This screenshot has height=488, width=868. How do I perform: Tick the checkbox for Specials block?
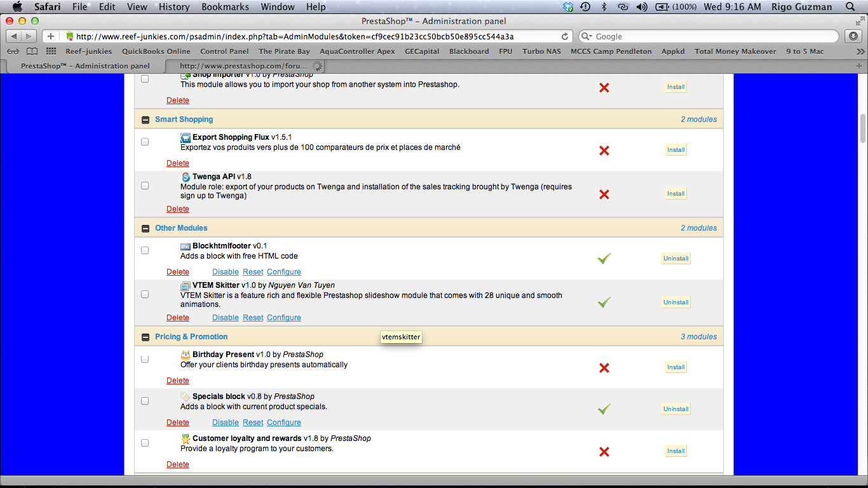point(145,401)
